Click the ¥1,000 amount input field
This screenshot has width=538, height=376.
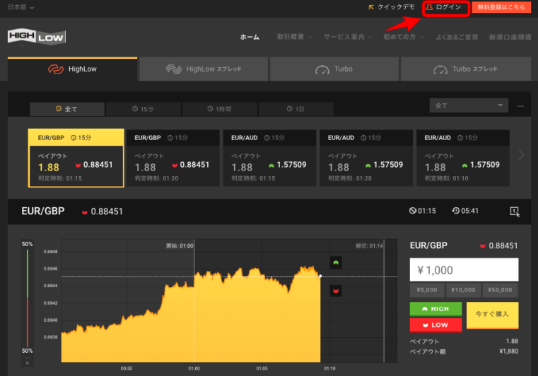tap(464, 270)
